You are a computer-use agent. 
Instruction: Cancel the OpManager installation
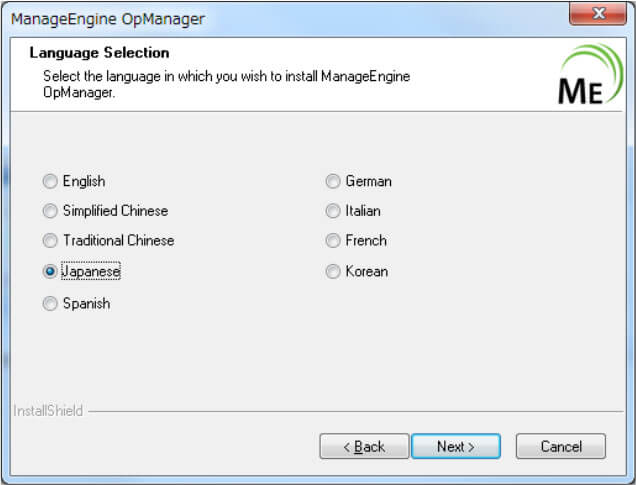click(561, 446)
